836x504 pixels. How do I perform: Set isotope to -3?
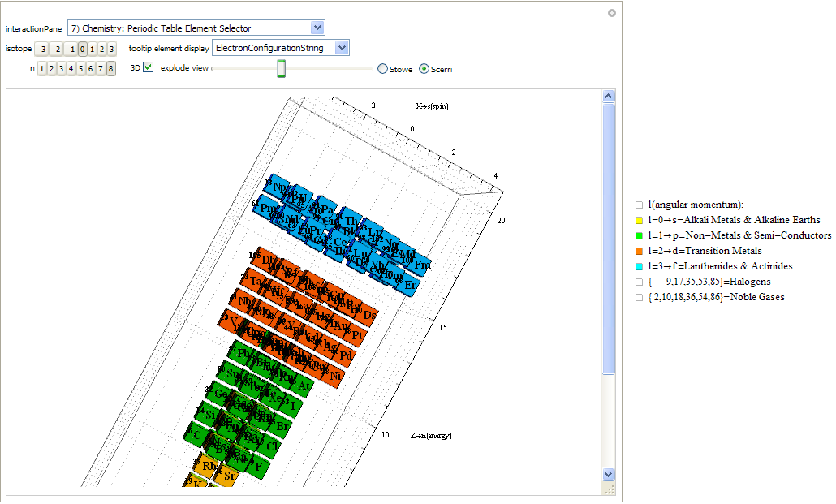41,49
